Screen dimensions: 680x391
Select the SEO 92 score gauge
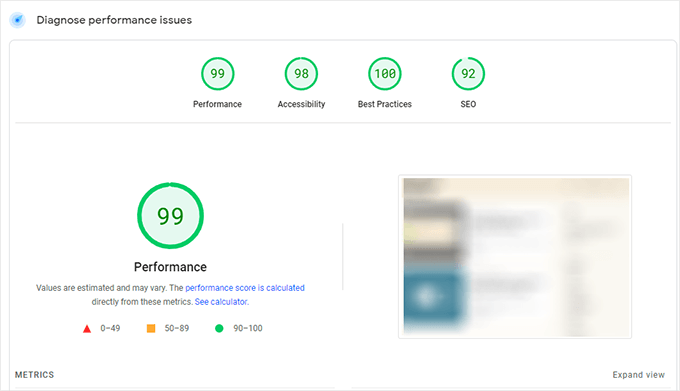pyautogui.click(x=468, y=74)
